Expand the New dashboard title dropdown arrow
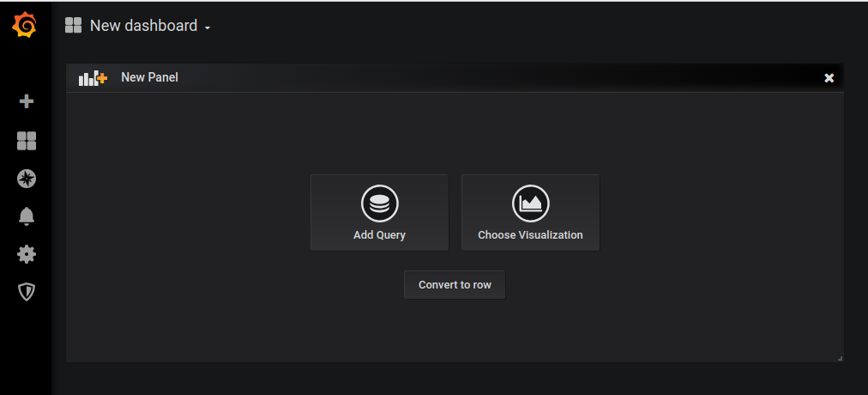 click(208, 27)
